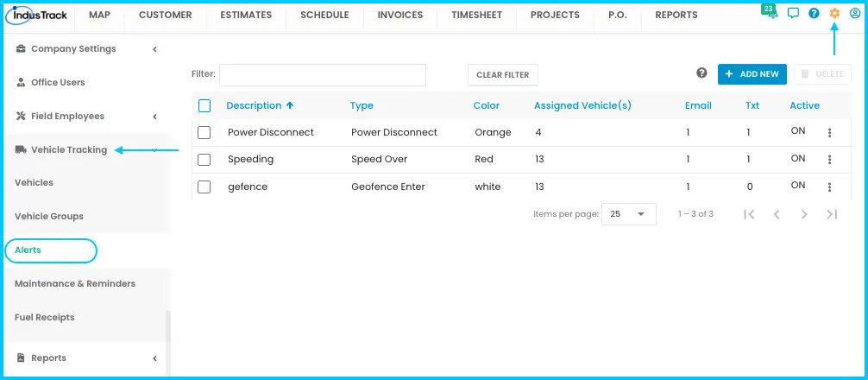Click the Company Settings briefcase icon
868x380 pixels.
tap(21, 48)
